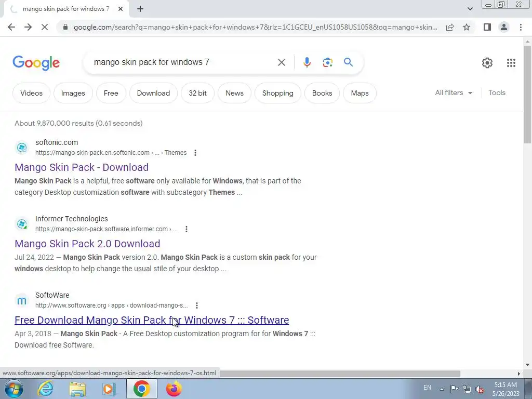This screenshot has height=399, width=532.
Task: Switch to Maps results
Action: pos(360,93)
